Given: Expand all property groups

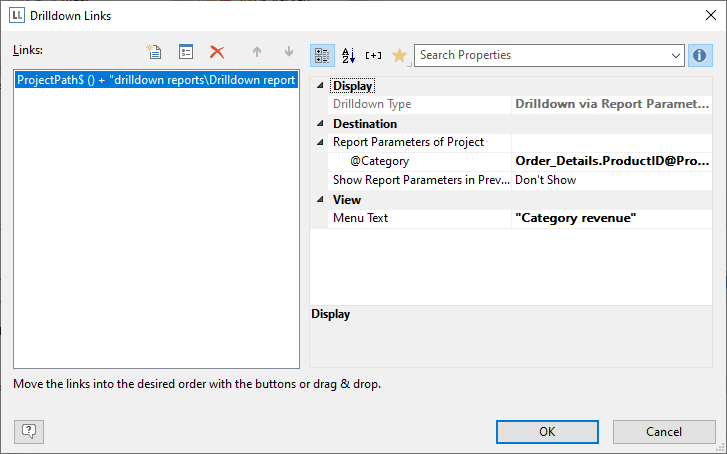Looking at the screenshot, I should click(x=373, y=55).
